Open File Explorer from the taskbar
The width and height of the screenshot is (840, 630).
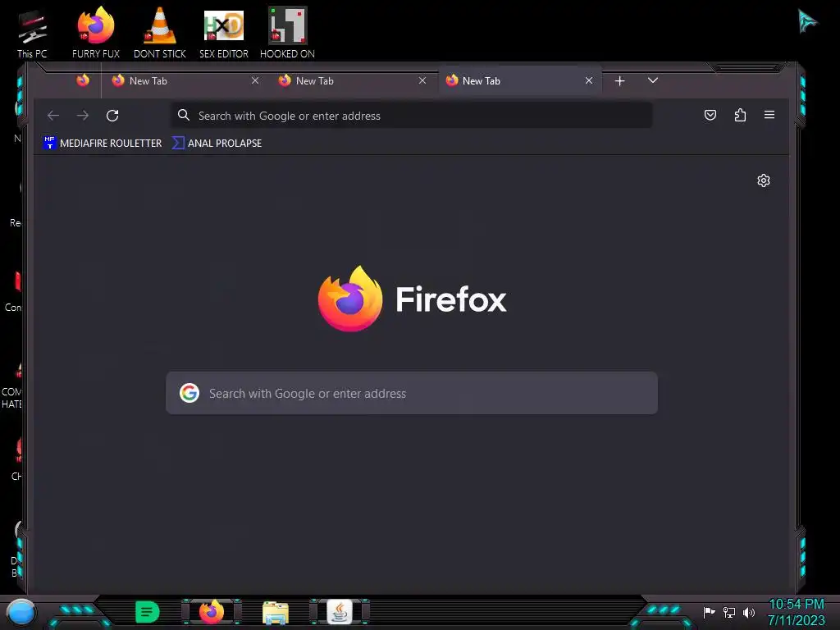pyautogui.click(x=276, y=612)
